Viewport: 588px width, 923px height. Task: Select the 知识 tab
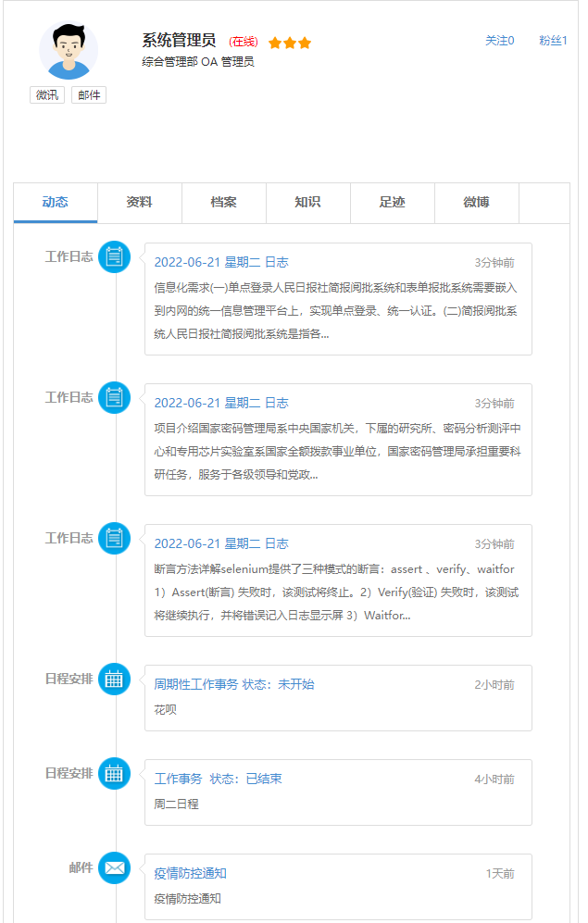pos(307,203)
